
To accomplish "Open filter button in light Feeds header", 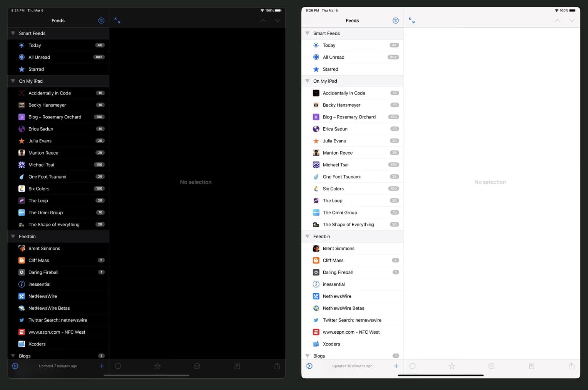I will (x=395, y=21).
